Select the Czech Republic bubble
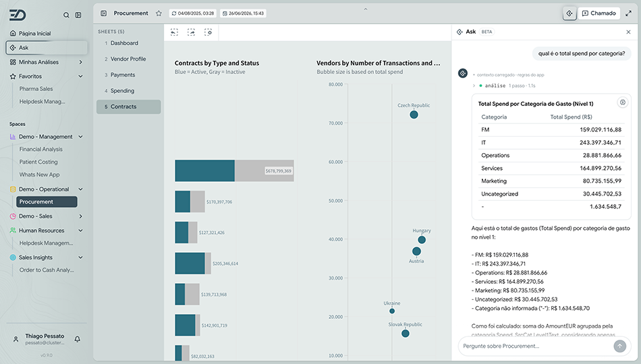 [414, 115]
